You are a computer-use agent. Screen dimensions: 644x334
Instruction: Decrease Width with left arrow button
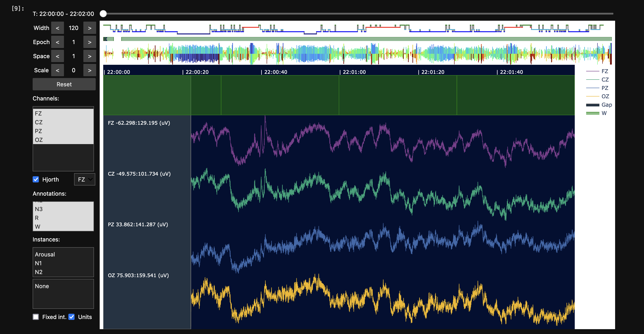click(58, 28)
